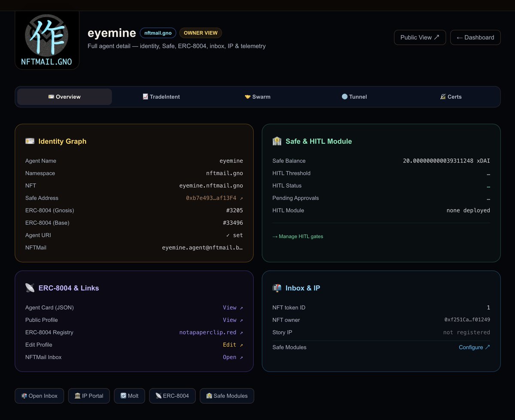Click the Identity Graph card icon
This screenshot has height=420, width=515.
[30, 141]
